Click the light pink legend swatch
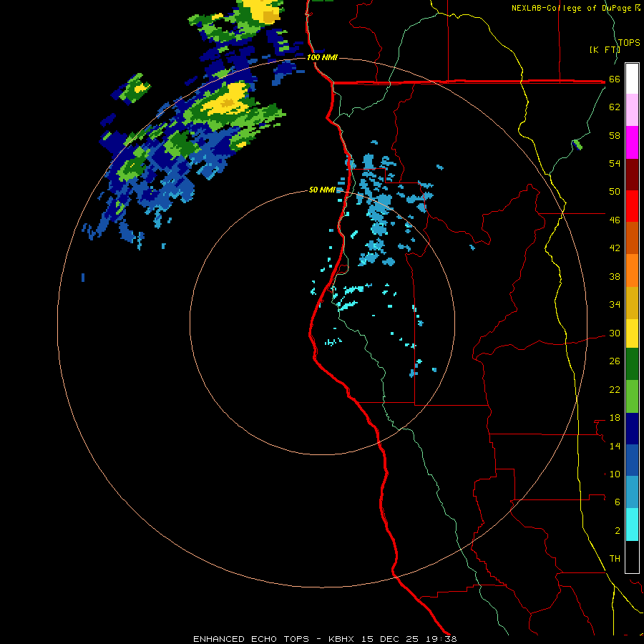Image resolution: width=644 pixels, height=644 pixels. 632,109
